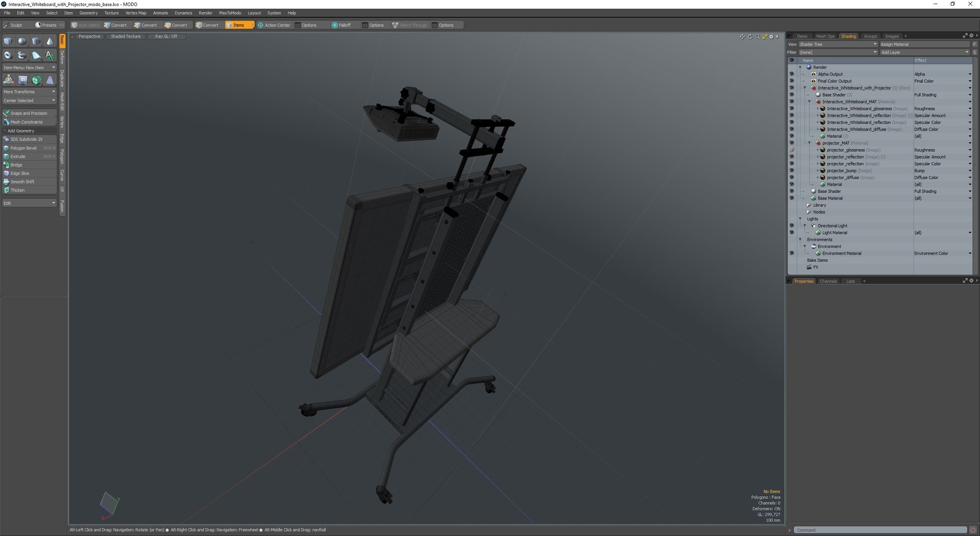Viewport: 980px width, 536px height.
Task: Select the cube primitive tool icon
Action: tap(8, 41)
